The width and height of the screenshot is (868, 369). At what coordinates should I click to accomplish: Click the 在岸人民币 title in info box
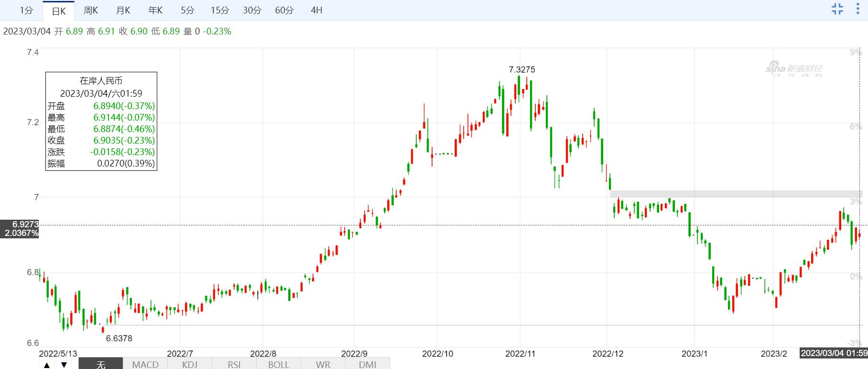tap(101, 81)
